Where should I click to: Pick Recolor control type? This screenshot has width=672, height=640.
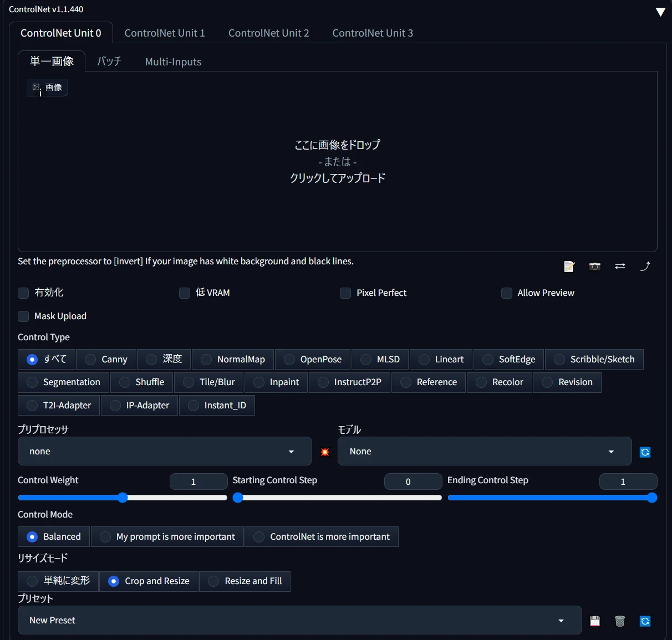500,382
